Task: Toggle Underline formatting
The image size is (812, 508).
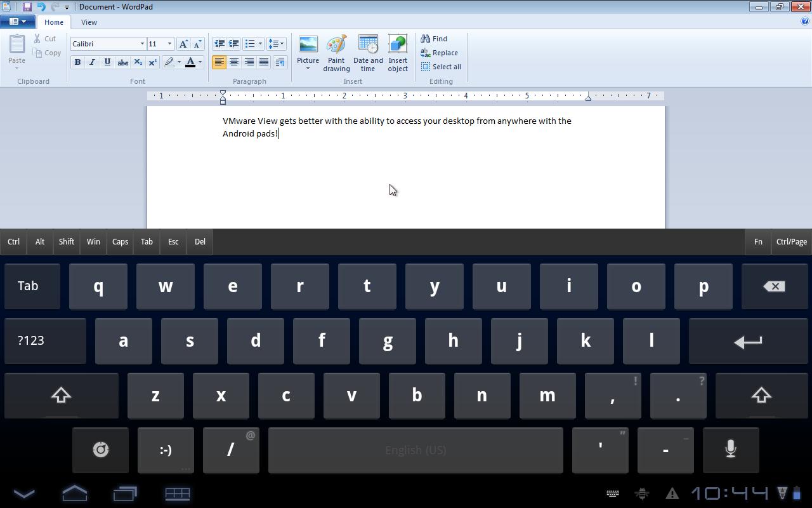Action: click(x=107, y=62)
